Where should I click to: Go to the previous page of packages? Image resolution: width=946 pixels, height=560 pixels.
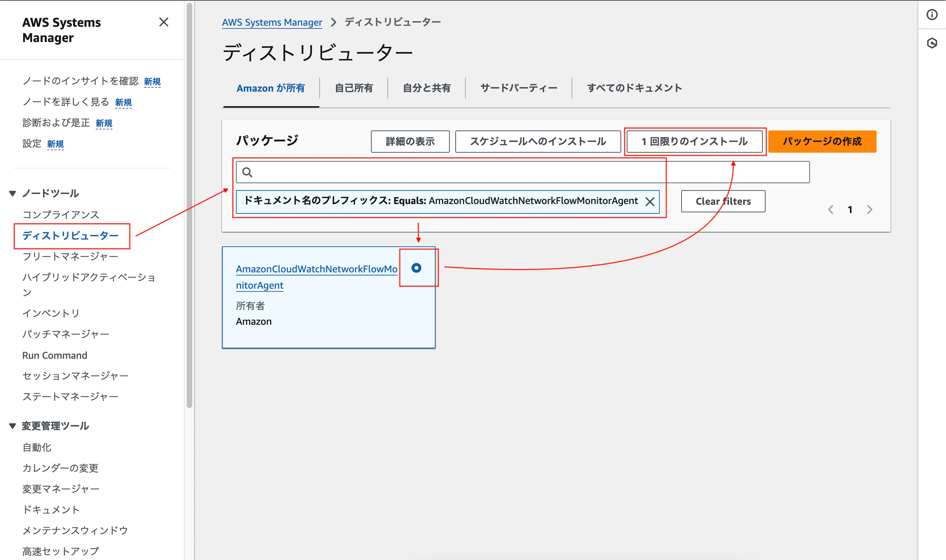tap(830, 210)
